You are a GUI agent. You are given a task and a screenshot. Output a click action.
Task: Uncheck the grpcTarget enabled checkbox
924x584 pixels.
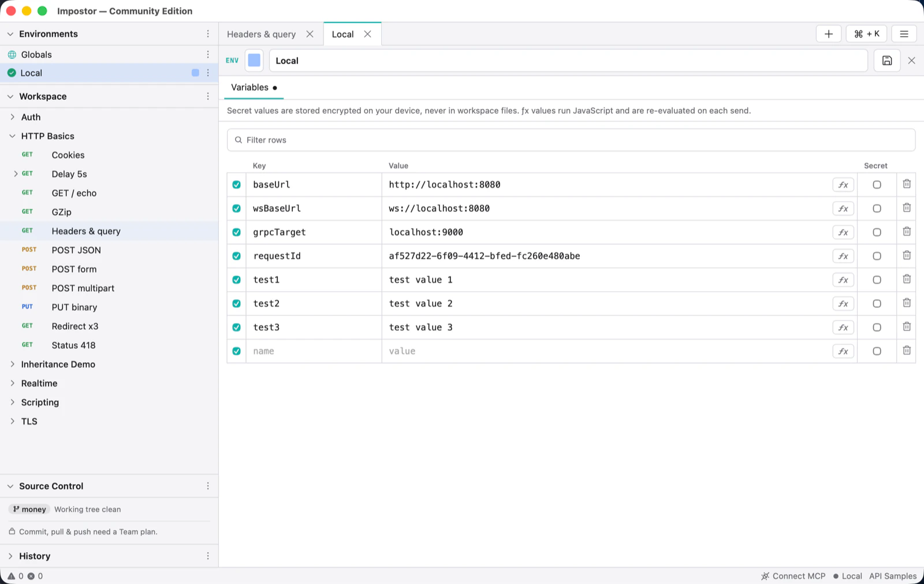pyautogui.click(x=236, y=232)
